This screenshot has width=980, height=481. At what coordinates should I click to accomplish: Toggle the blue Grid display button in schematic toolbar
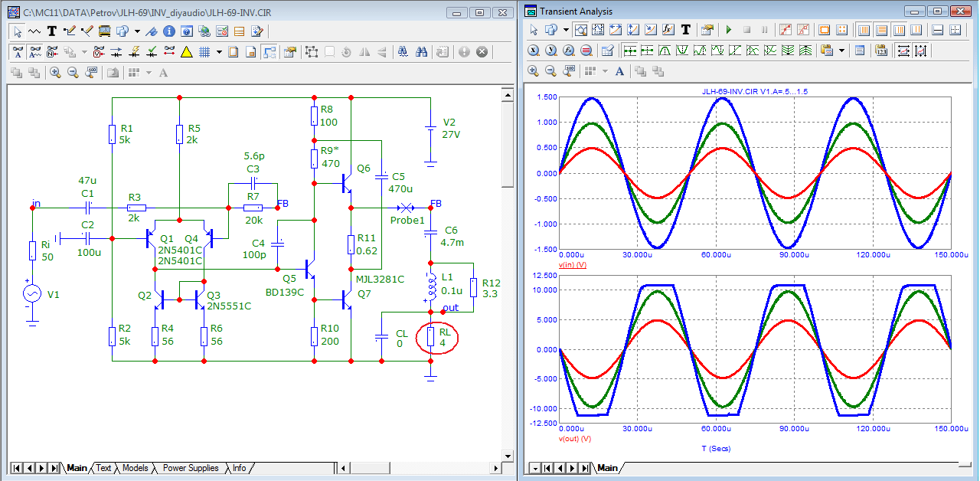pyautogui.click(x=204, y=52)
